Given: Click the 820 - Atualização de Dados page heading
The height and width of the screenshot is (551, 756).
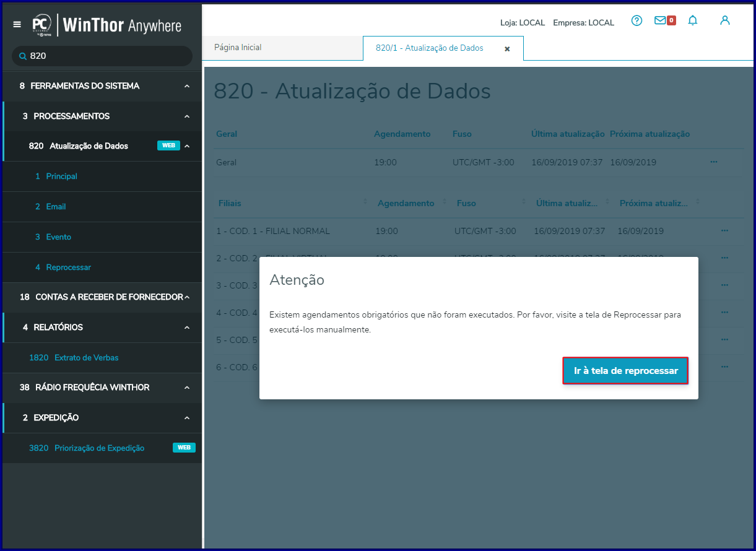Looking at the screenshot, I should [352, 92].
